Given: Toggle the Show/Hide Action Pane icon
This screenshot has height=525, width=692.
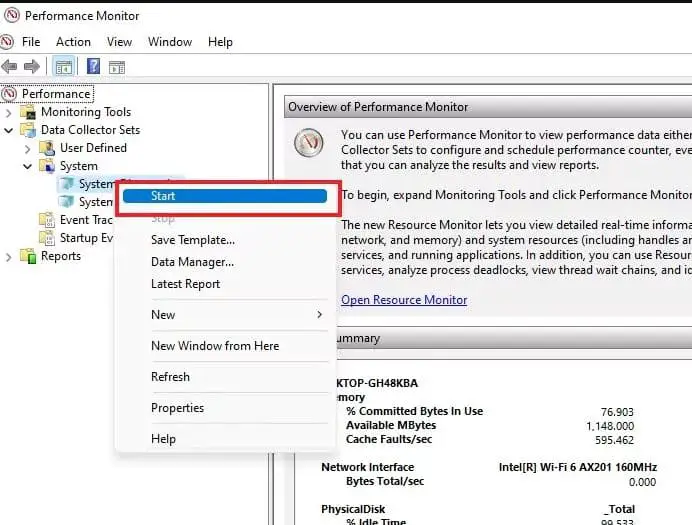Looking at the screenshot, I should [117, 67].
